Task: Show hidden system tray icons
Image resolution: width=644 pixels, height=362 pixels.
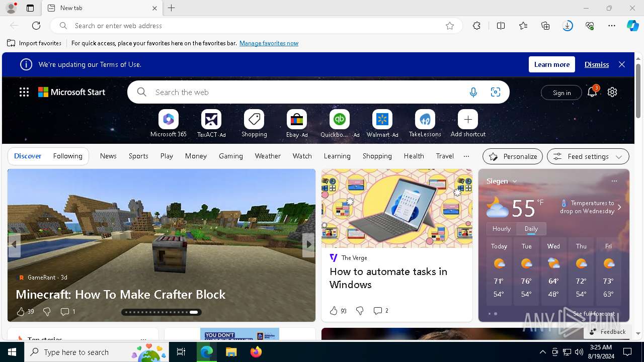Action: [x=542, y=352]
